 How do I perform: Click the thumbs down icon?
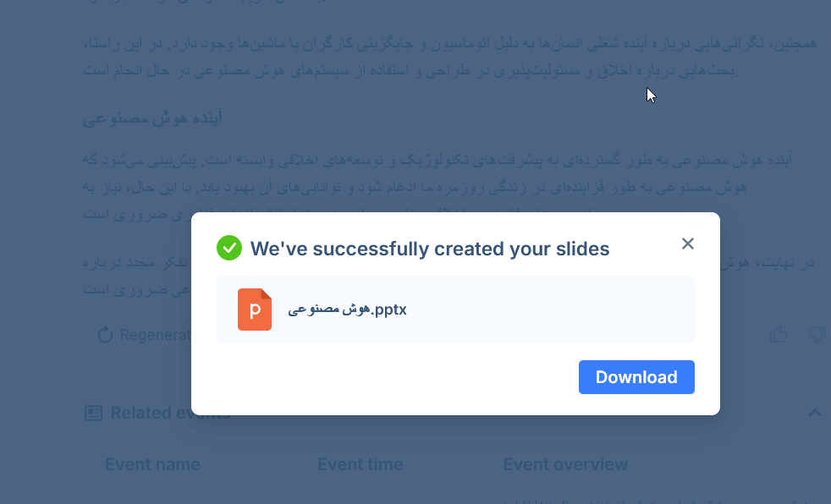pos(817,335)
